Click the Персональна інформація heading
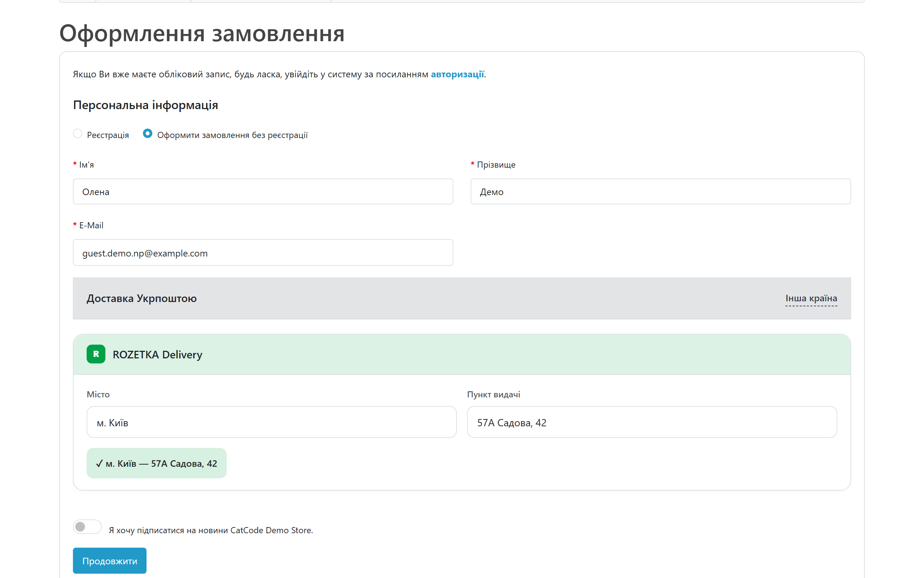Image resolution: width=924 pixels, height=578 pixels. click(145, 105)
